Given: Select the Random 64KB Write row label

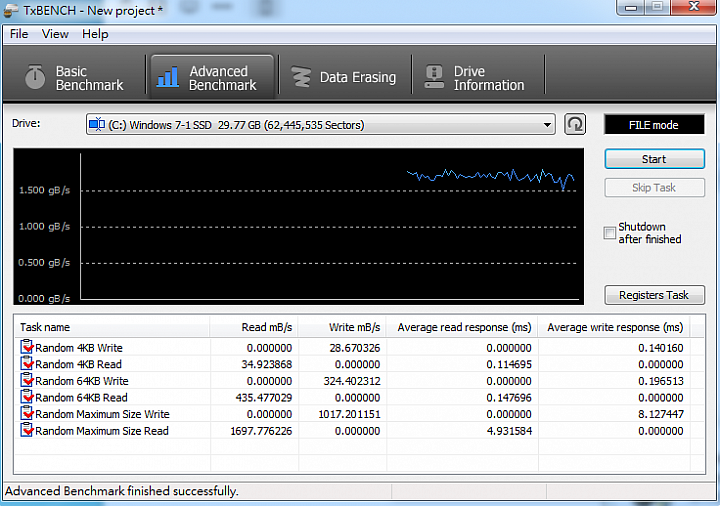Looking at the screenshot, I should 82,381.
